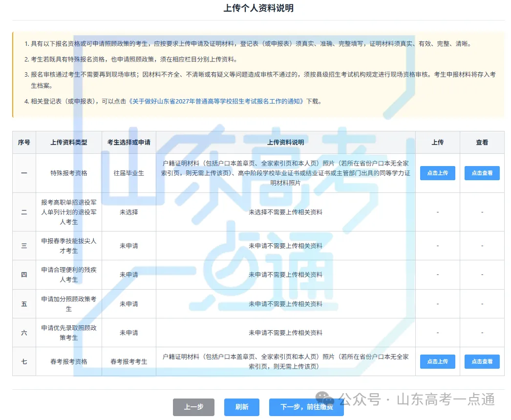Select the 往届毕业生 cell
The image size is (511, 420).
click(129, 173)
